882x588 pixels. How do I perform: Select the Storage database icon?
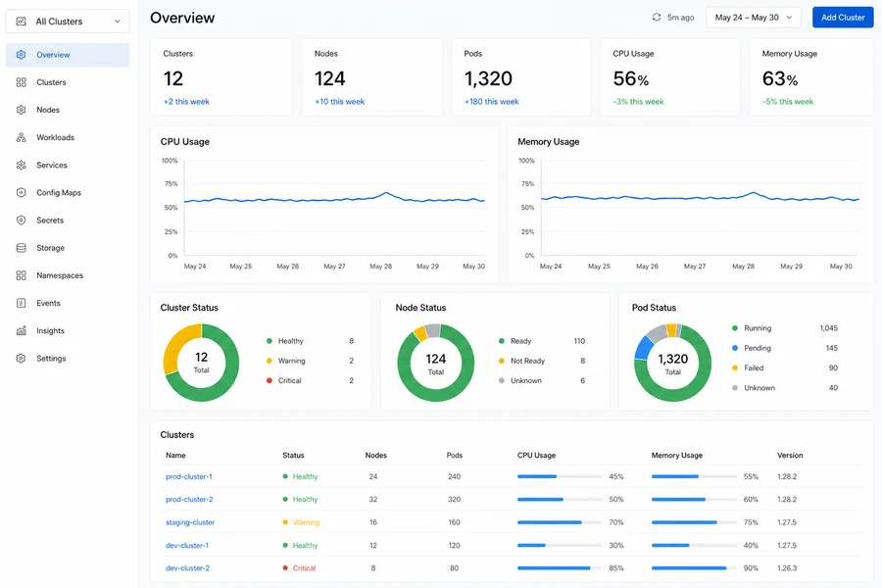click(21, 248)
